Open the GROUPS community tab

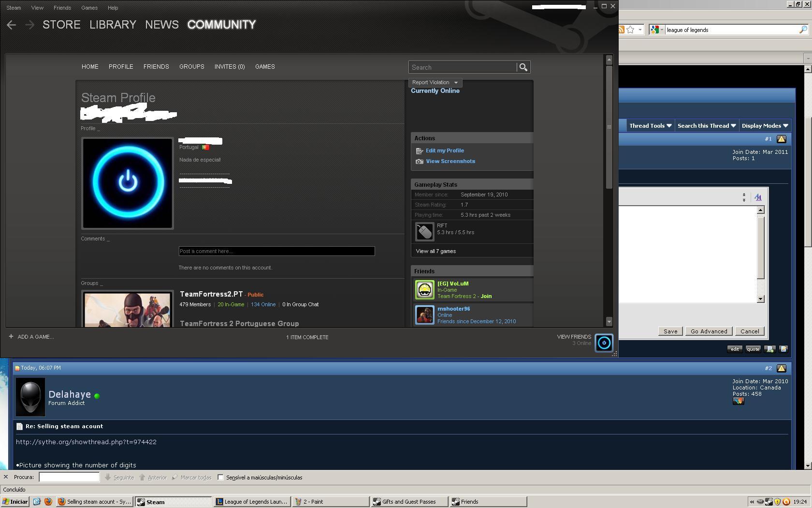click(x=192, y=67)
